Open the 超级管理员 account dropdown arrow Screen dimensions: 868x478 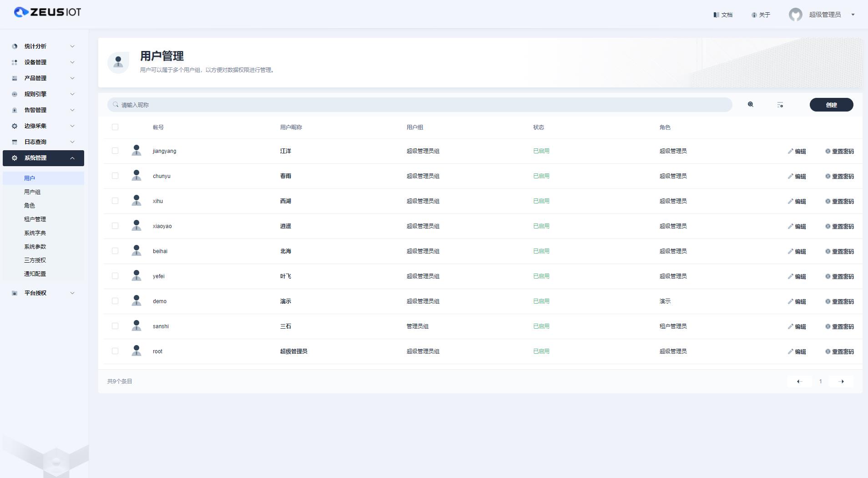tap(853, 15)
